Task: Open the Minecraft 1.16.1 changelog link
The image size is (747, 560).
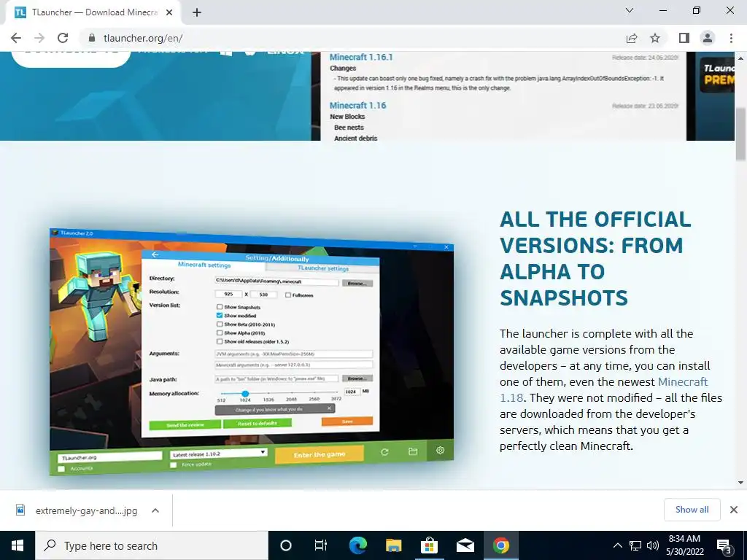Action: tap(361, 57)
